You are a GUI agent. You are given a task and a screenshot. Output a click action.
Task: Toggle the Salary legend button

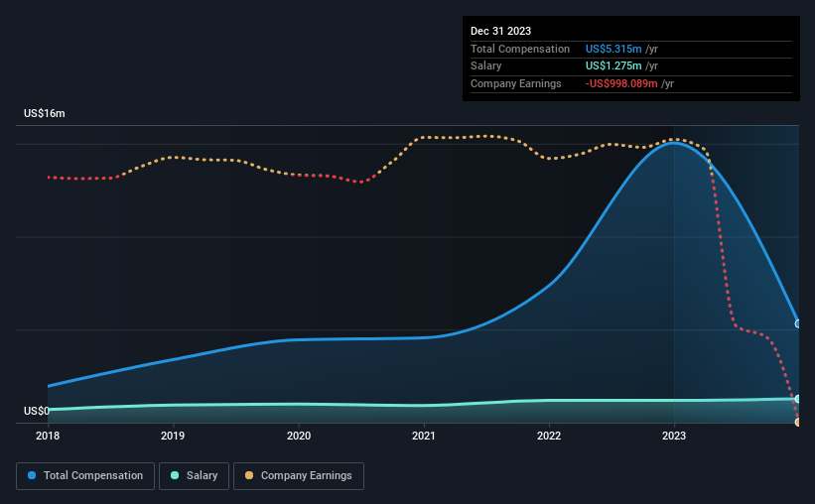coord(194,476)
